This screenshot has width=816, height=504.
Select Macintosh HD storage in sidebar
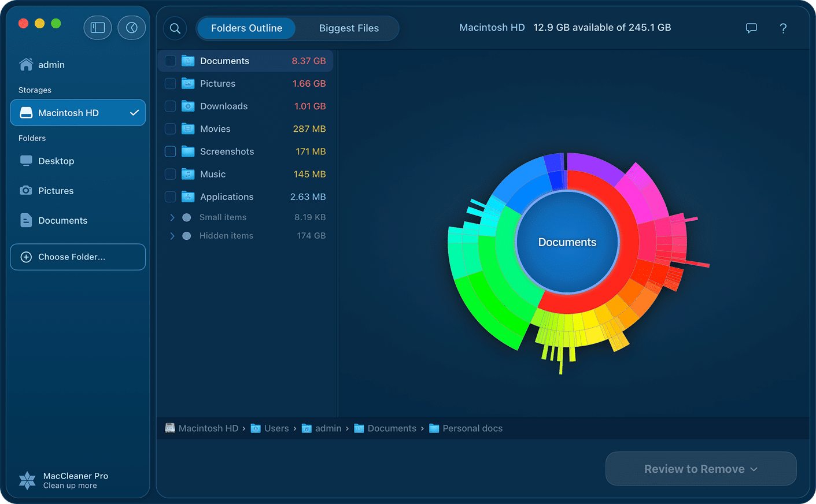pyautogui.click(x=77, y=113)
